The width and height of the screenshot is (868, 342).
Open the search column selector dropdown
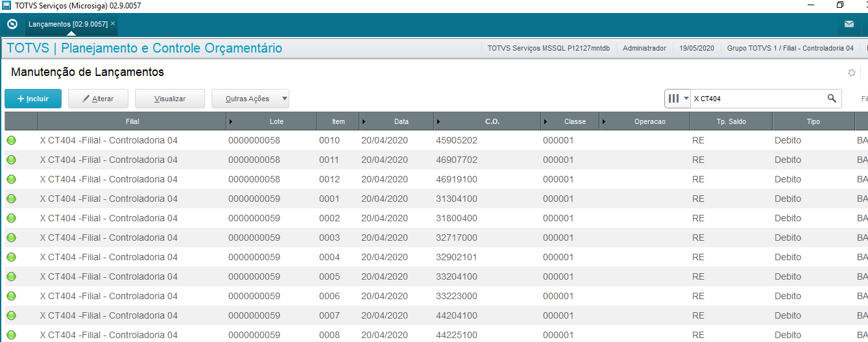678,99
